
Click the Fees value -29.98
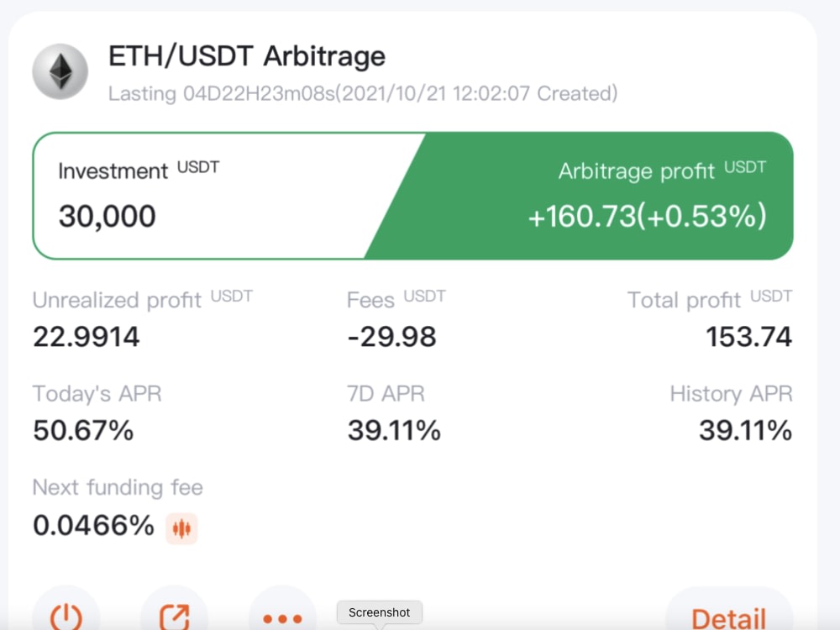(391, 337)
